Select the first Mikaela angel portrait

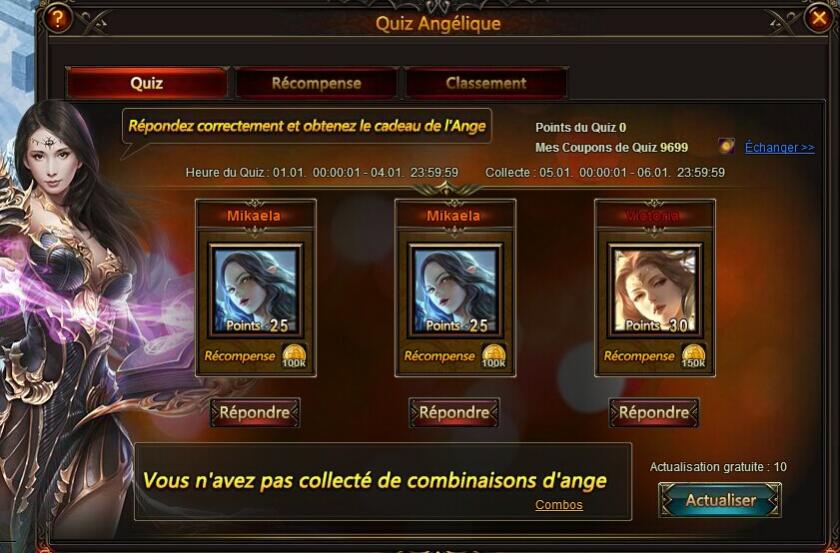pos(256,290)
